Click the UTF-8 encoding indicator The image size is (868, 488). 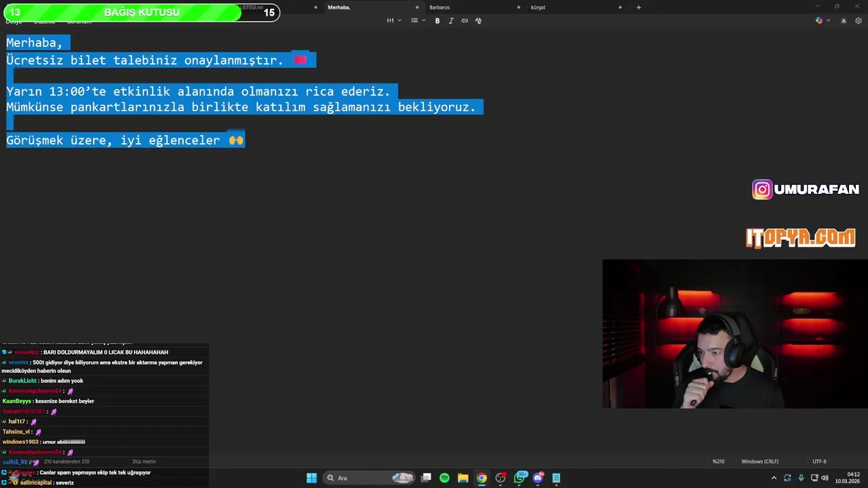point(819,462)
